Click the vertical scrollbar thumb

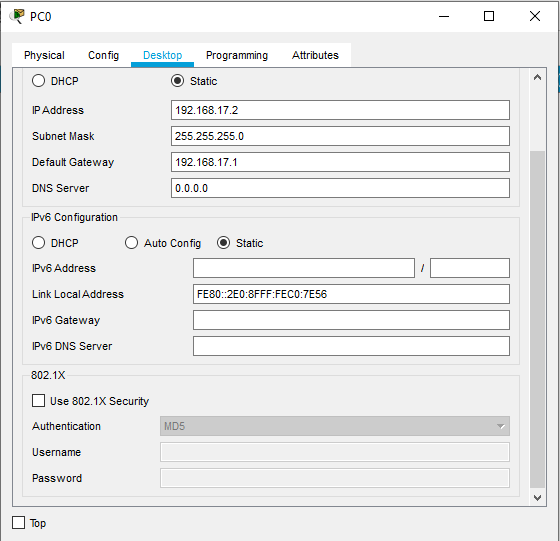[537, 320]
